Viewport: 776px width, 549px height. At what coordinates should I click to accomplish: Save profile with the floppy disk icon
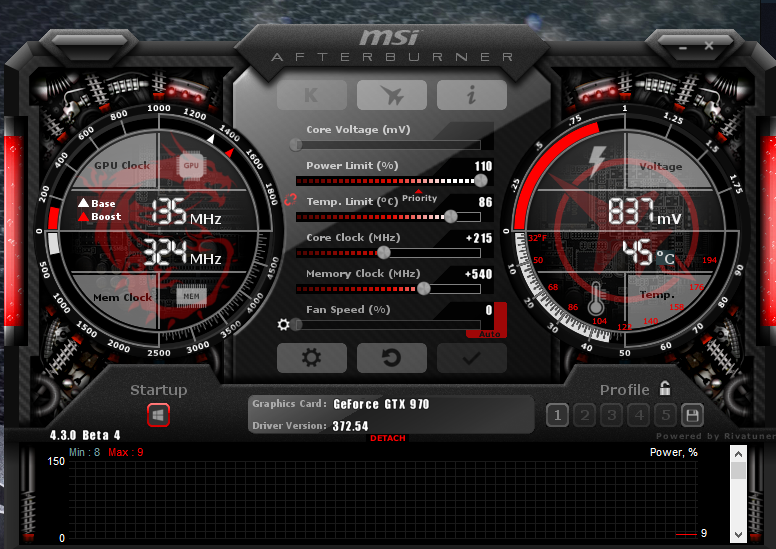[692, 415]
